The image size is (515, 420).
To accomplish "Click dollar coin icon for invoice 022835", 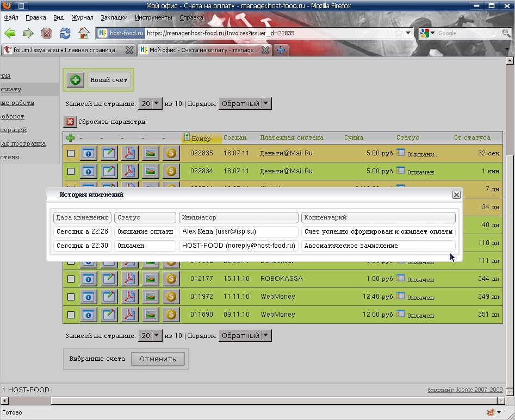I will (171, 153).
